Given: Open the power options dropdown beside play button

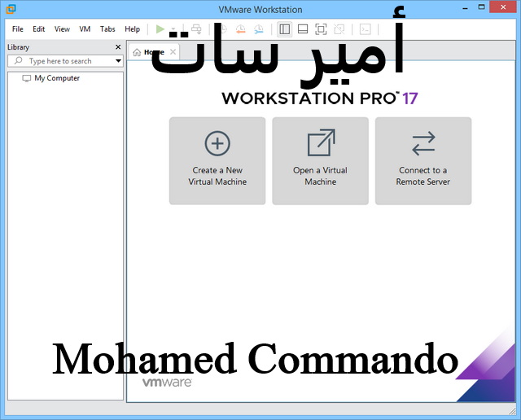Looking at the screenshot, I should pyautogui.click(x=173, y=29).
